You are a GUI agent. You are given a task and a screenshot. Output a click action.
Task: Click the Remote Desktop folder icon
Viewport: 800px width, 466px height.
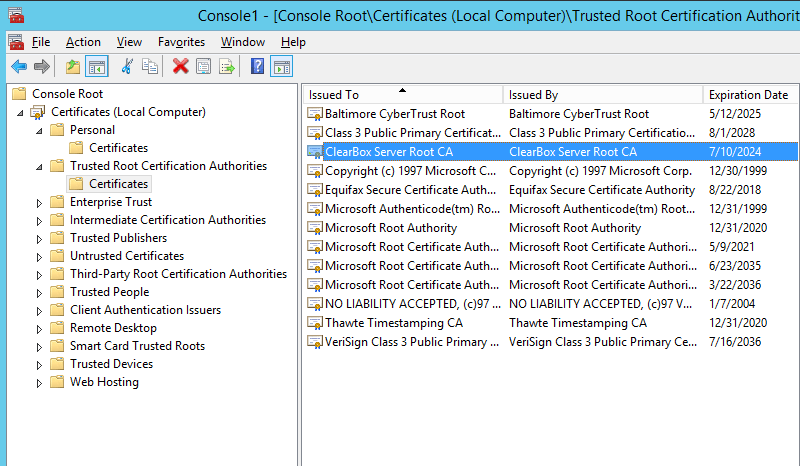pyautogui.click(x=57, y=328)
